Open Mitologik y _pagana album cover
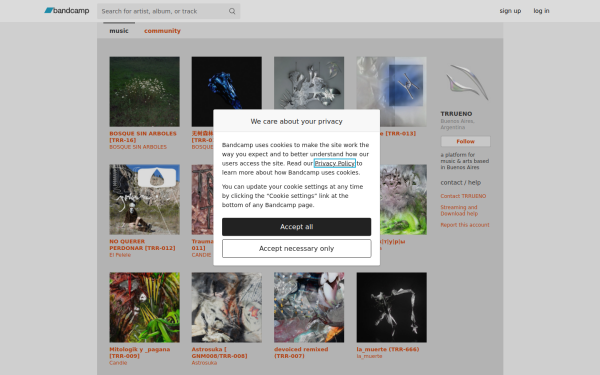The height and width of the screenshot is (375, 600). point(145,308)
